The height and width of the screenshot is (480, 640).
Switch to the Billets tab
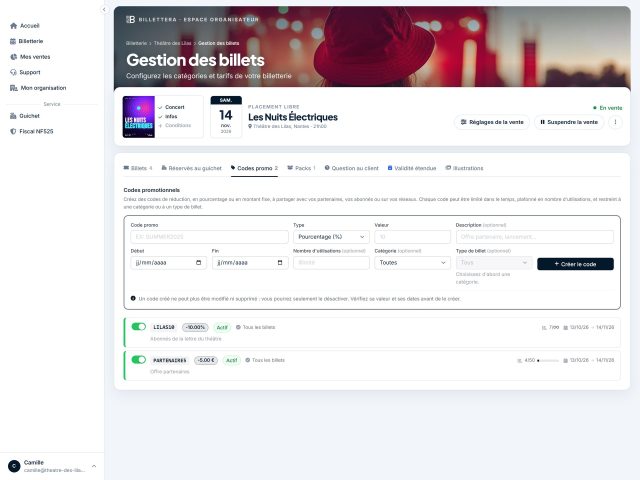coord(138,168)
